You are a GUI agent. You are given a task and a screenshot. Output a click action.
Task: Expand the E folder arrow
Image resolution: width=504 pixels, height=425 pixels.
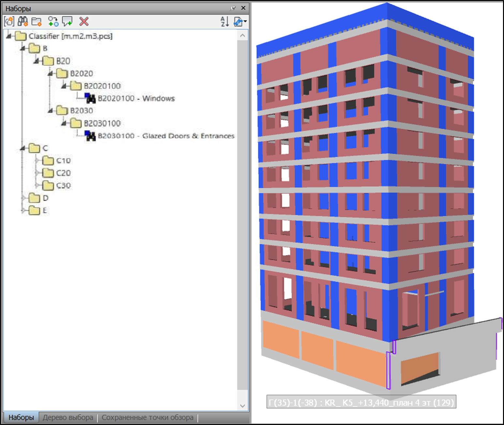pyautogui.click(x=23, y=210)
